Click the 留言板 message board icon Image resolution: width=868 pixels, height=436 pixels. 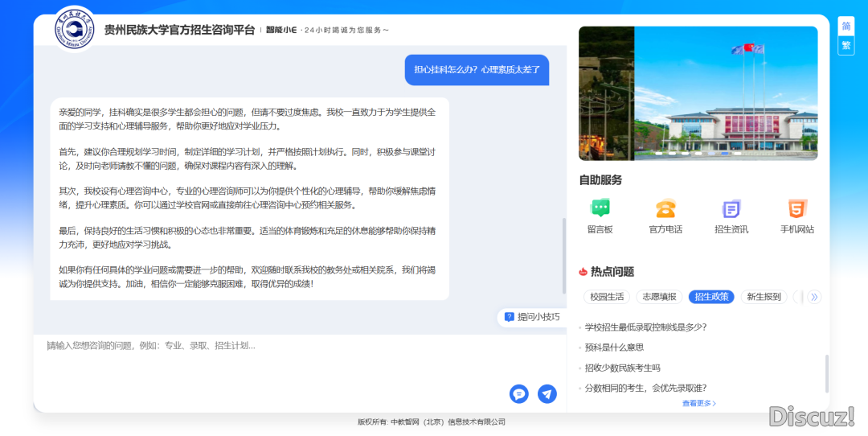(600, 209)
